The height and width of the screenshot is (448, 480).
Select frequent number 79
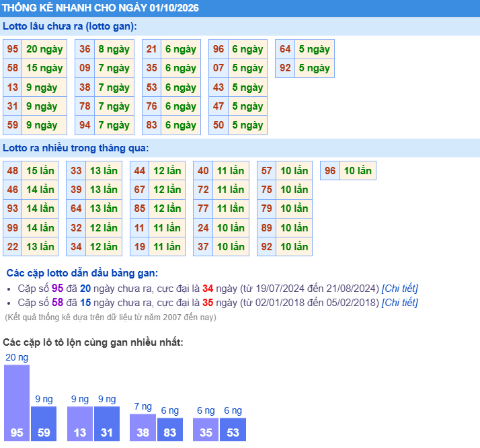point(267,209)
